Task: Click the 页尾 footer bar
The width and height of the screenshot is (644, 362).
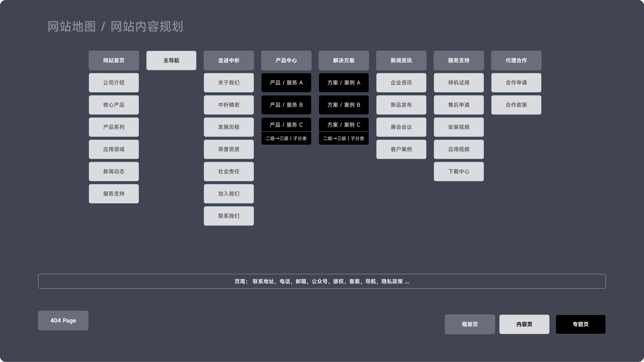Action: (x=322, y=281)
